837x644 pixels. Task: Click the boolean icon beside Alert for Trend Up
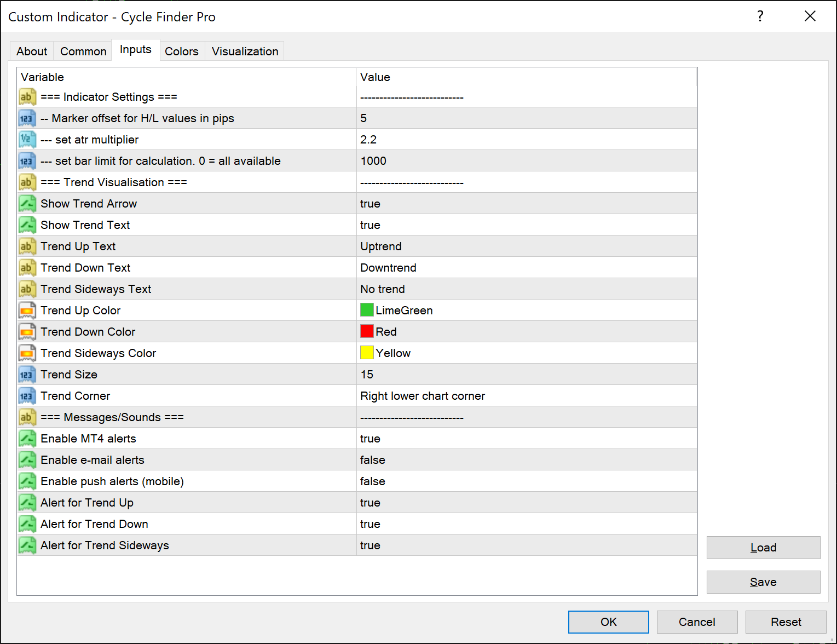pos(27,503)
